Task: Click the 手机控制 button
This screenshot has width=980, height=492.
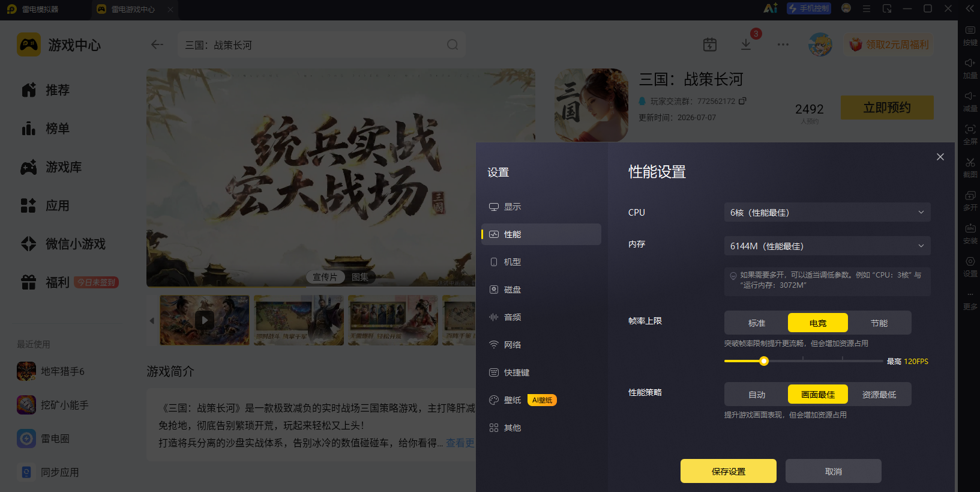Action: point(809,8)
